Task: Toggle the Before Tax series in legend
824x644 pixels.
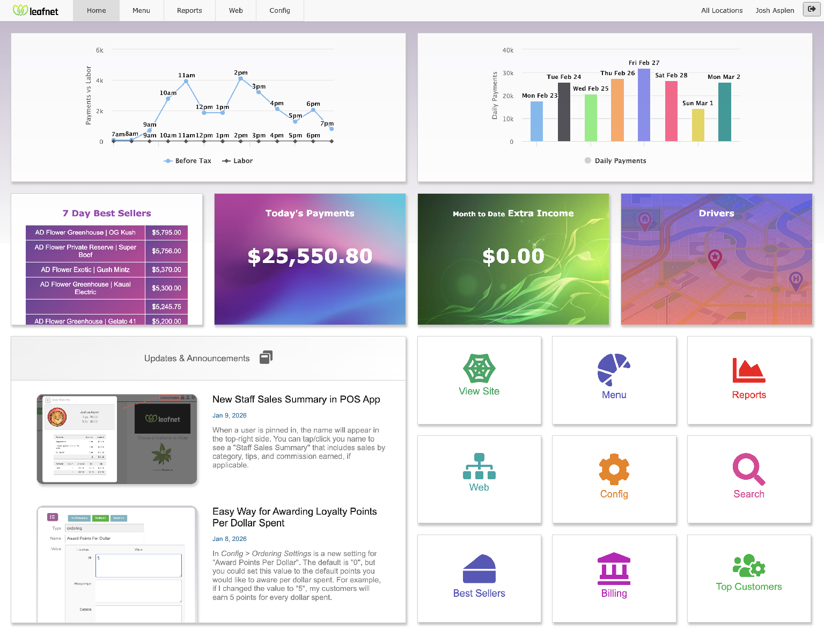Action: pyautogui.click(x=188, y=161)
